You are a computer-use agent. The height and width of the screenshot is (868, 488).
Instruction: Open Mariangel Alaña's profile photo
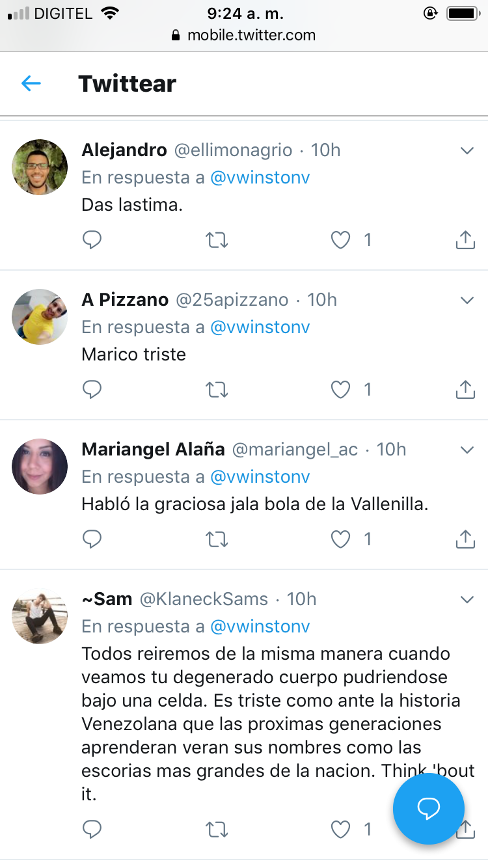pyautogui.click(x=40, y=467)
